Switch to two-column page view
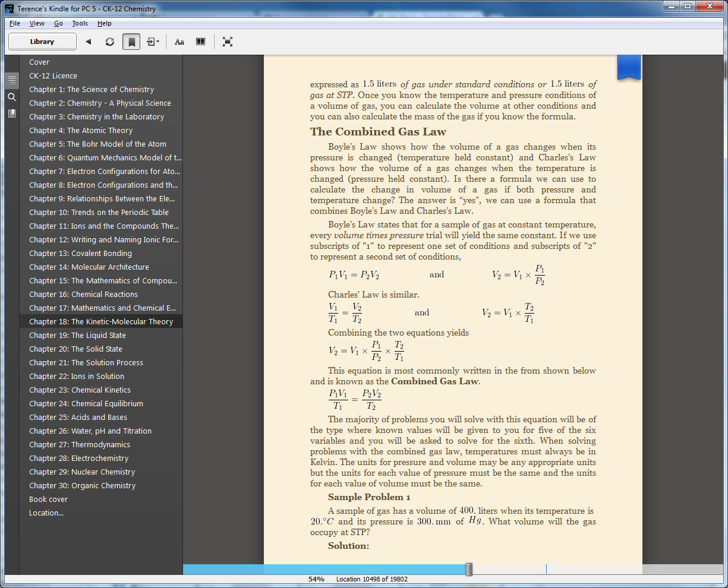The image size is (728, 588). click(200, 42)
